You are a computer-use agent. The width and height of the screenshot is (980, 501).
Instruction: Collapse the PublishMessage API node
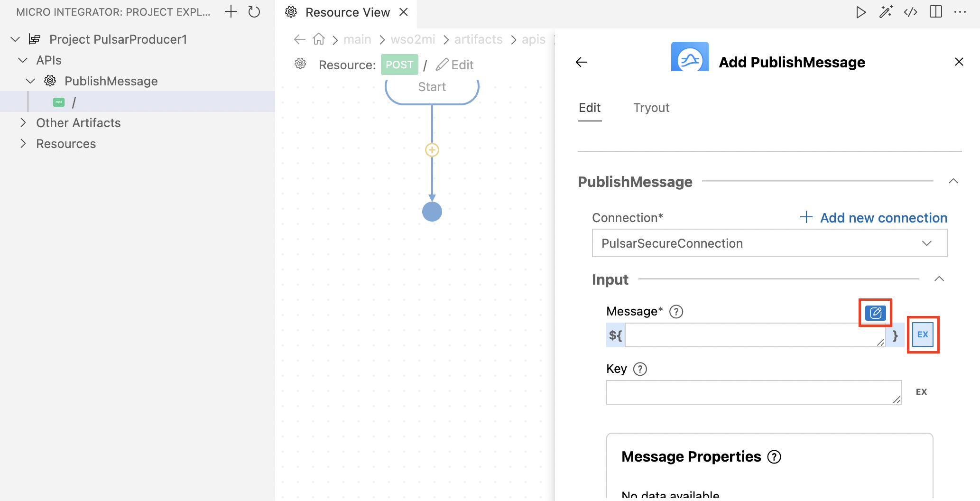[x=30, y=81]
